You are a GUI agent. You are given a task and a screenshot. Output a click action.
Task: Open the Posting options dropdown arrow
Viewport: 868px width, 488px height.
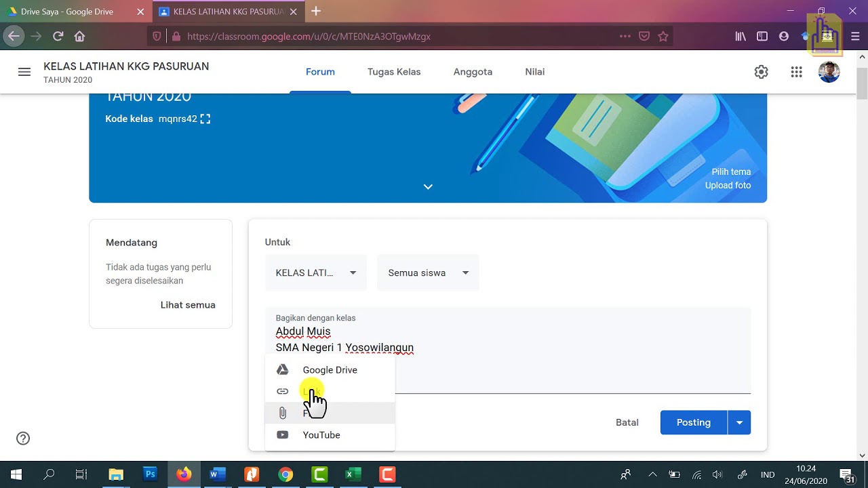[739, 423]
